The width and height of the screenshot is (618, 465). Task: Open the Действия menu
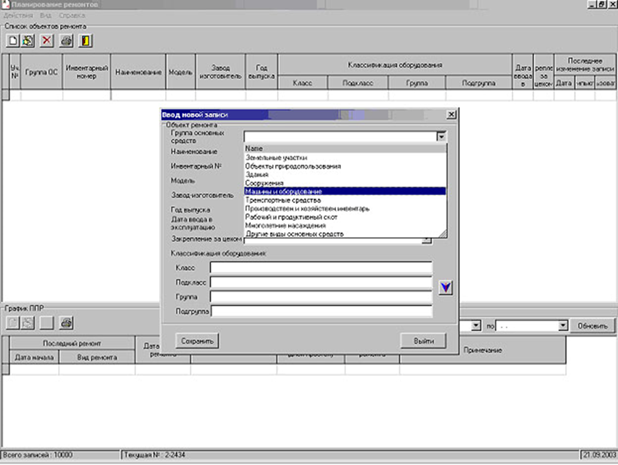click(19, 15)
